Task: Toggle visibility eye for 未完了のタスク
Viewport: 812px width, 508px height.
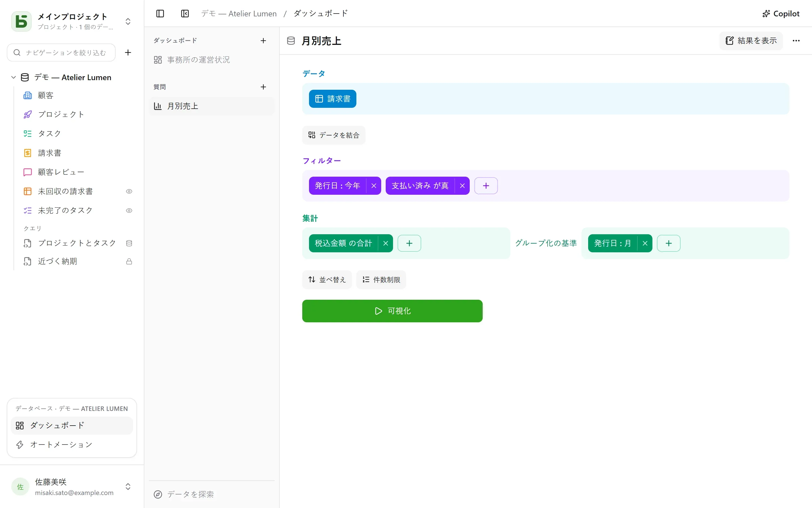Action: [x=129, y=211]
